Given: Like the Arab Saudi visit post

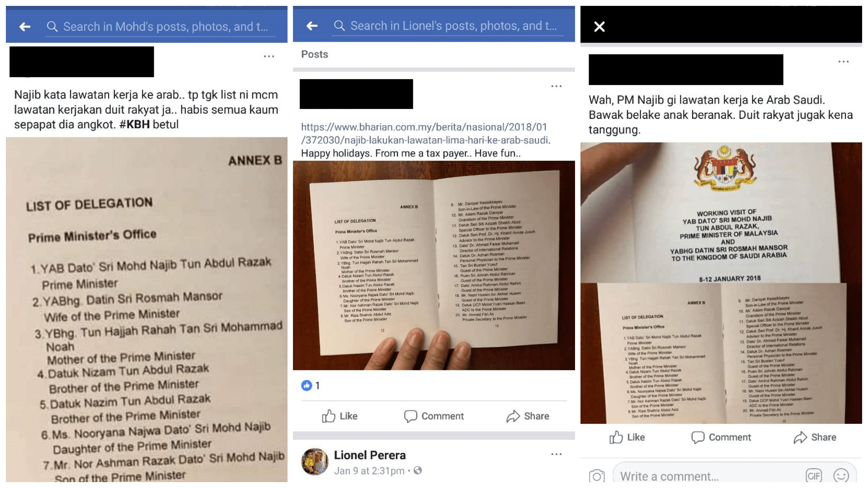Looking at the screenshot, I should tap(627, 437).
